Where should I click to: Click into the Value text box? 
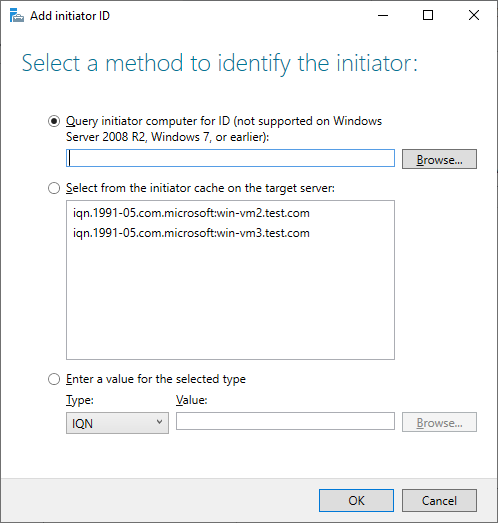click(x=285, y=421)
